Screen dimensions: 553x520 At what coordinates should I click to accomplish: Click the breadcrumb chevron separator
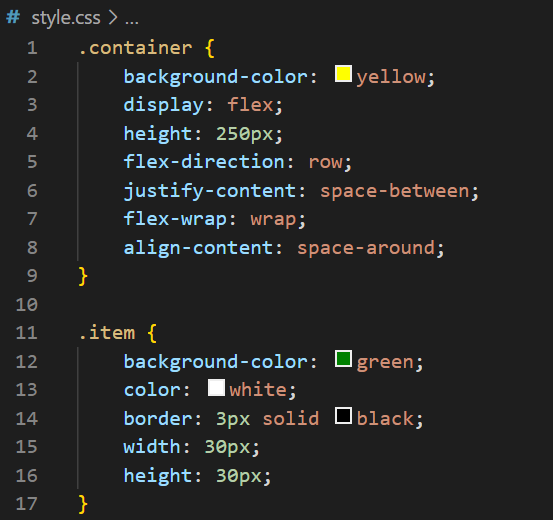pyautogui.click(x=113, y=18)
